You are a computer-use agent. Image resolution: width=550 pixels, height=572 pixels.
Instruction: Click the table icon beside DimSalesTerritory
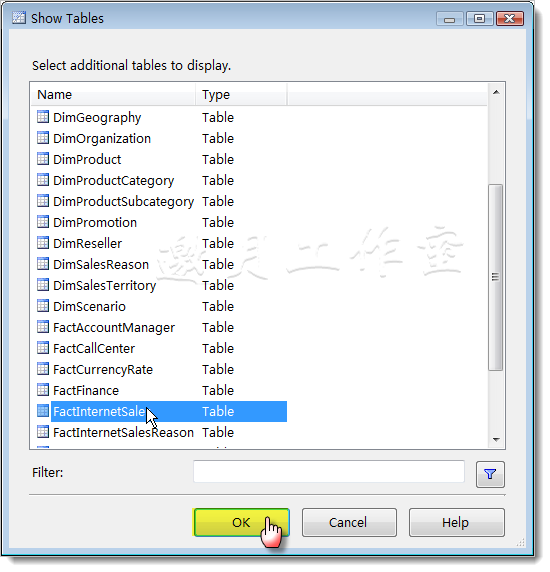click(x=43, y=285)
